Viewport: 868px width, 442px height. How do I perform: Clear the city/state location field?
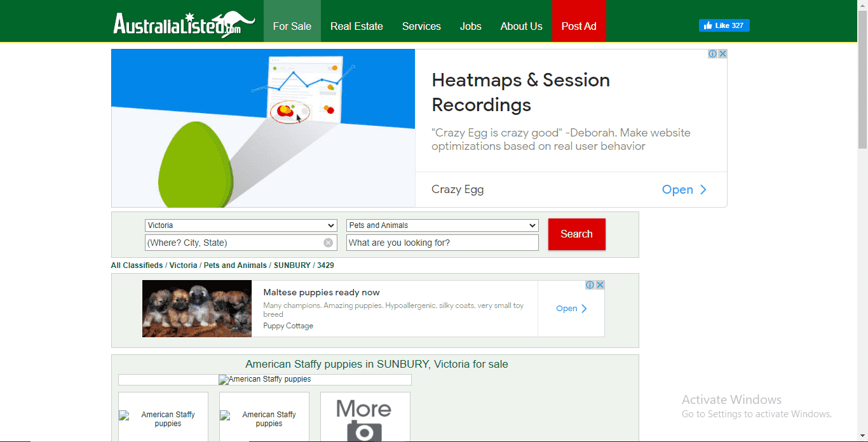tap(328, 243)
